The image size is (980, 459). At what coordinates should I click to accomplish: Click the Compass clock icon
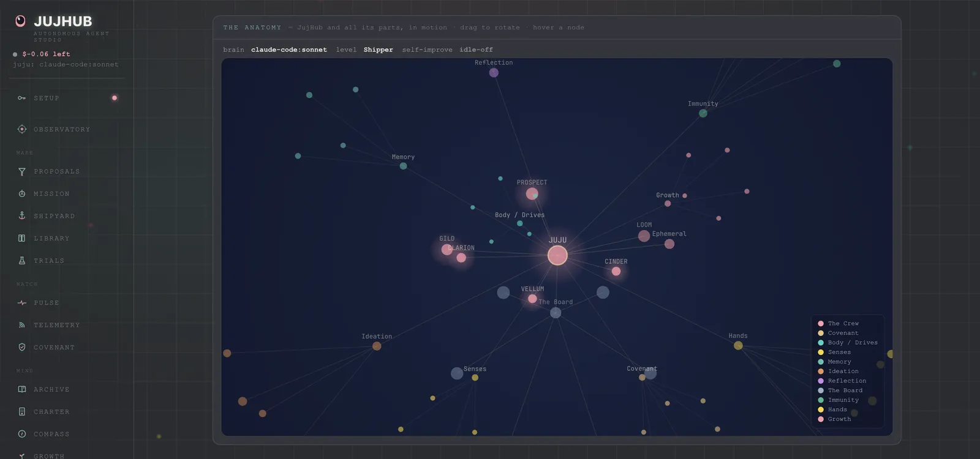point(22,435)
